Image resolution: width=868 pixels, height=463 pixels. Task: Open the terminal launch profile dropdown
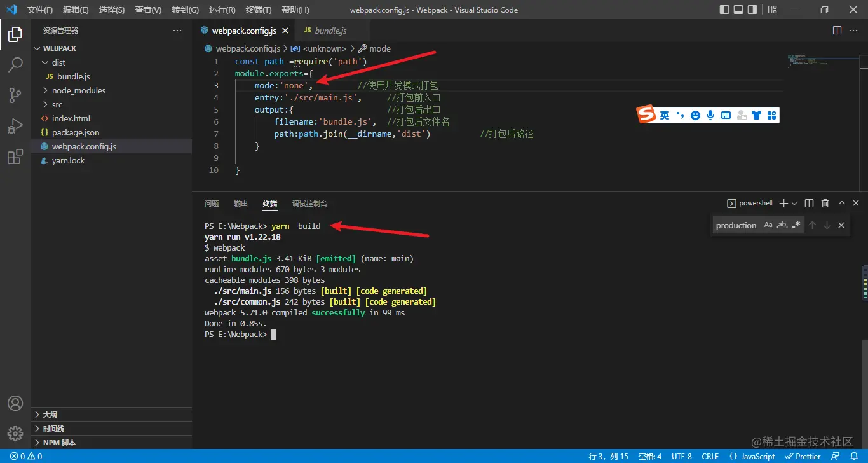794,204
